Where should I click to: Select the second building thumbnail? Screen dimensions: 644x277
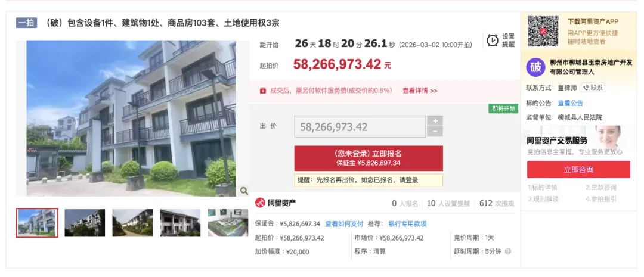85,223
